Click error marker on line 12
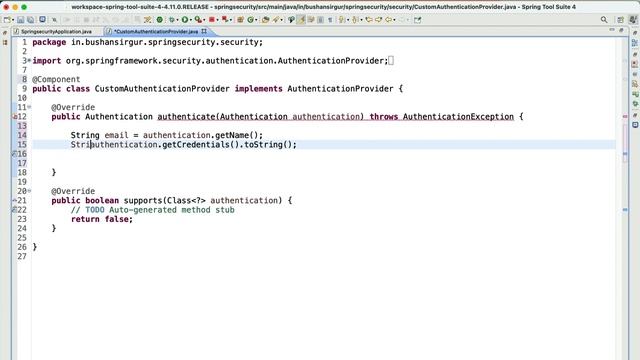This screenshot has width=640, height=360. point(15,117)
